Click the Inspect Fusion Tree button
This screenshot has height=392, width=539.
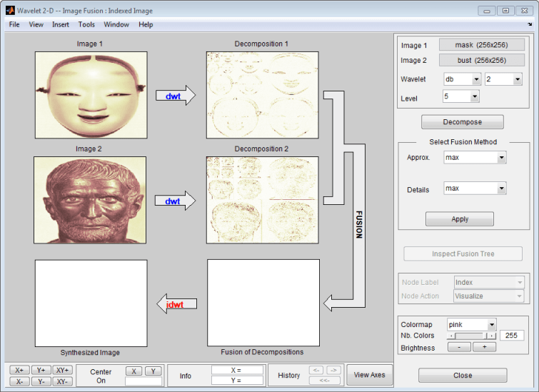tap(463, 253)
